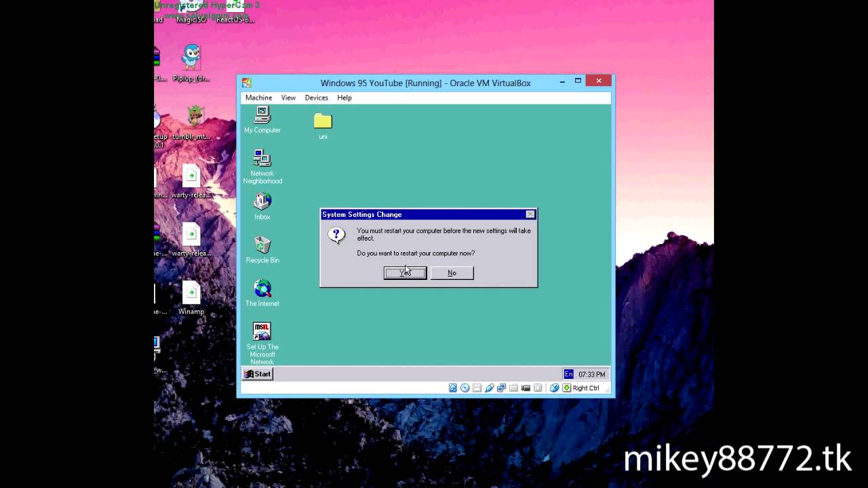The width and height of the screenshot is (868, 488).
Task: Click the USB devices status icon
Action: click(x=490, y=388)
